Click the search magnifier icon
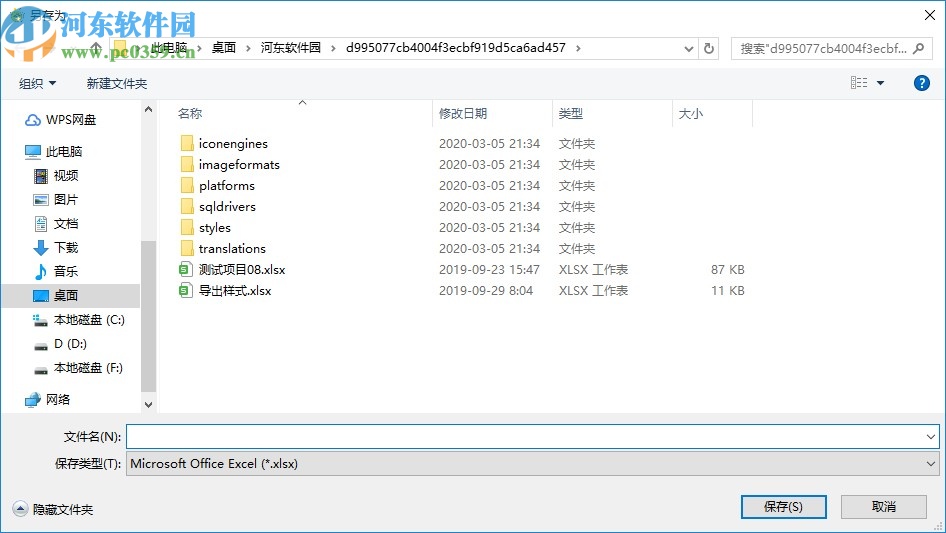Image resolution: width=946 pixels, height=533 pixels. click(x=918, y=48)
